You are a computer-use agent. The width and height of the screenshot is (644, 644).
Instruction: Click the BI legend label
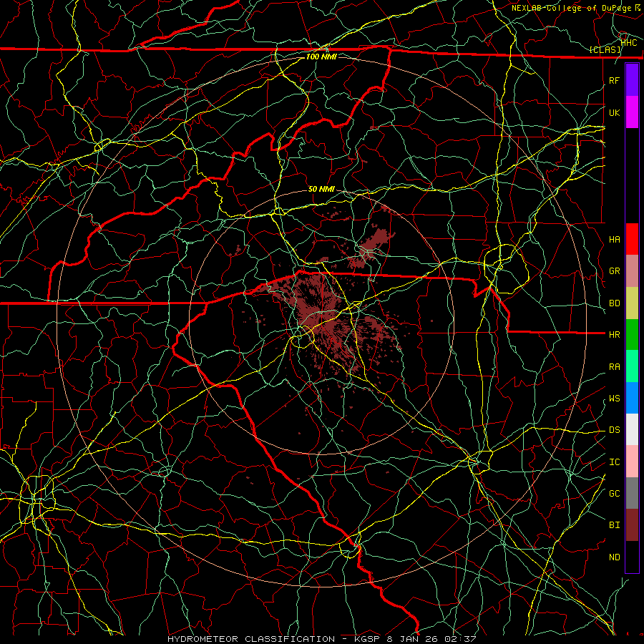(x=614, y=525)
